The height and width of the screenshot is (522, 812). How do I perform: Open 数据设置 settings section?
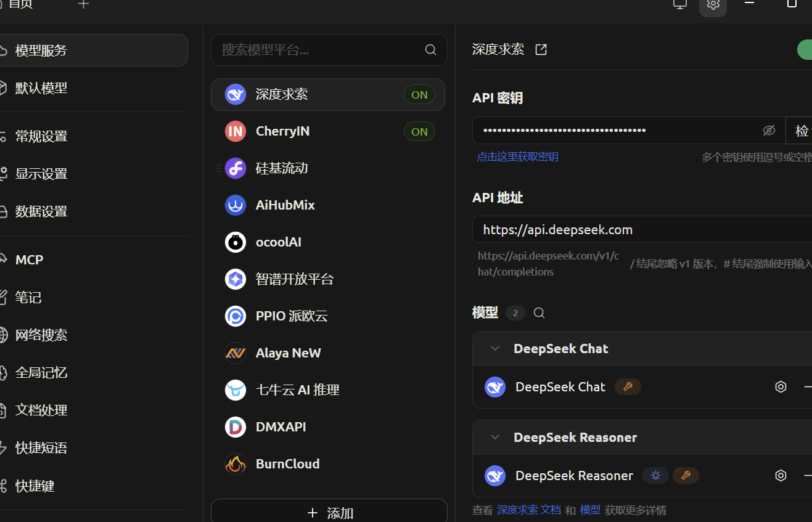pos(94,211)
